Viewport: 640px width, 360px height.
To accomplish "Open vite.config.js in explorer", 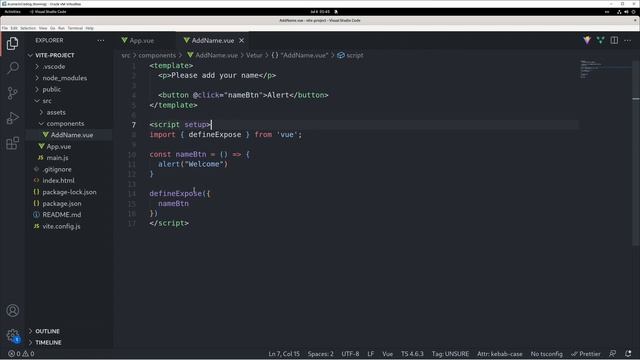I will tap(61, 226).
